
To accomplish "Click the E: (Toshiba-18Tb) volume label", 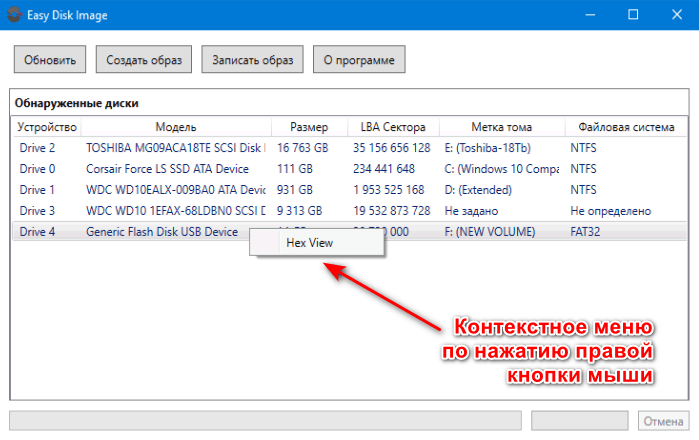I will click(488, 148).
